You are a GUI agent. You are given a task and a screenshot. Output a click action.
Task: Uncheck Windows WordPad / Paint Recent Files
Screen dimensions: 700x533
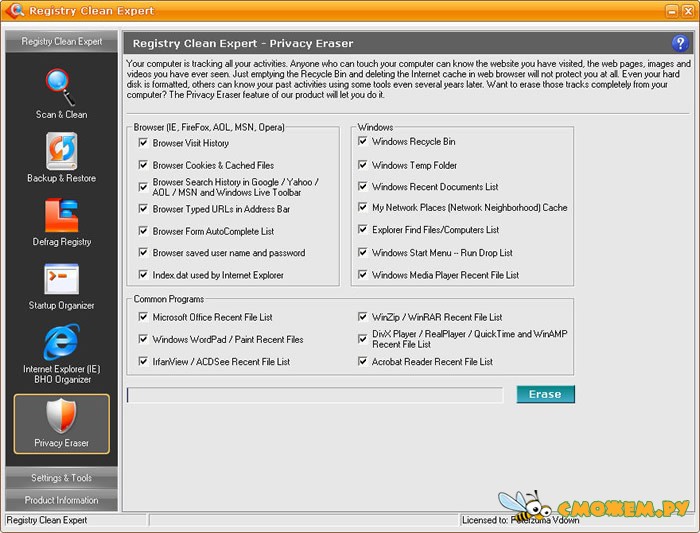pyautogui.click(x=143, y=339)
